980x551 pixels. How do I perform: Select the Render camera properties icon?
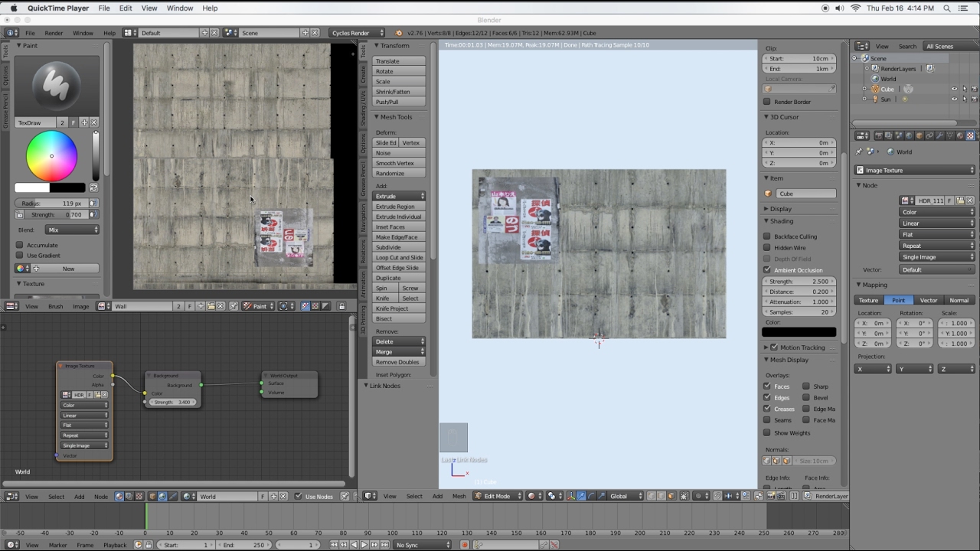point(878,135)
